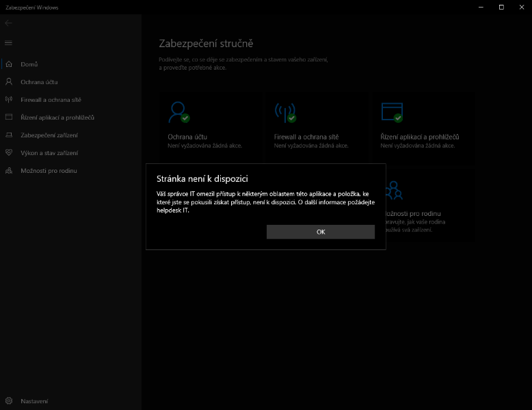Image resolution: width=532 pixels, height=410 pixels.
Task: Click 'Není vyžadována žádná akce' under Řízení aplikací
Action: (x=418, y=146)
